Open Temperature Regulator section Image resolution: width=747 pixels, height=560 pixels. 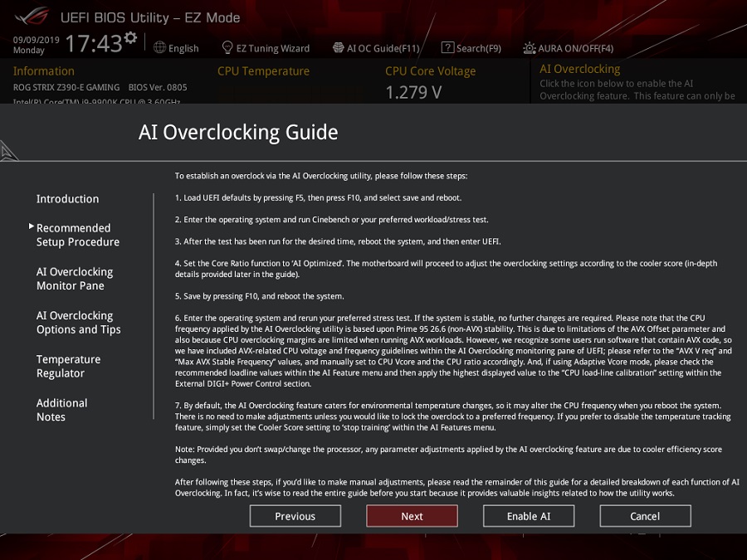pyautogui.click(x=69, y=366)
